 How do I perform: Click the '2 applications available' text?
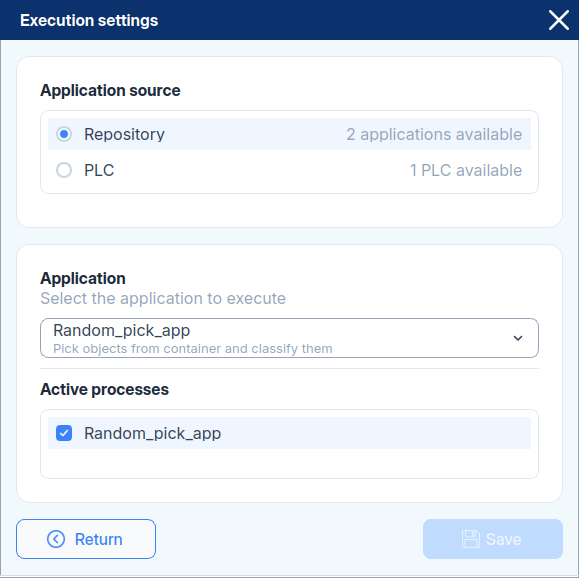[434, 134]
